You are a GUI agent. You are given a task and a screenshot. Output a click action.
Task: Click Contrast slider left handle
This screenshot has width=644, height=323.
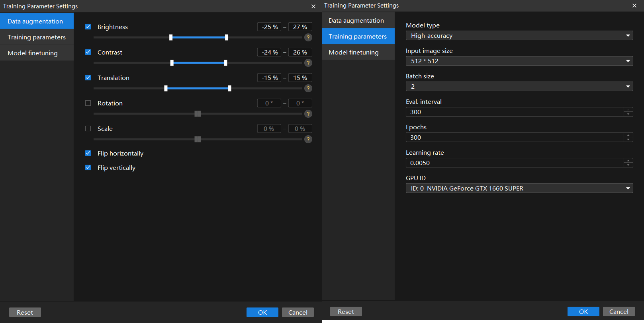[x=172, y=63]
